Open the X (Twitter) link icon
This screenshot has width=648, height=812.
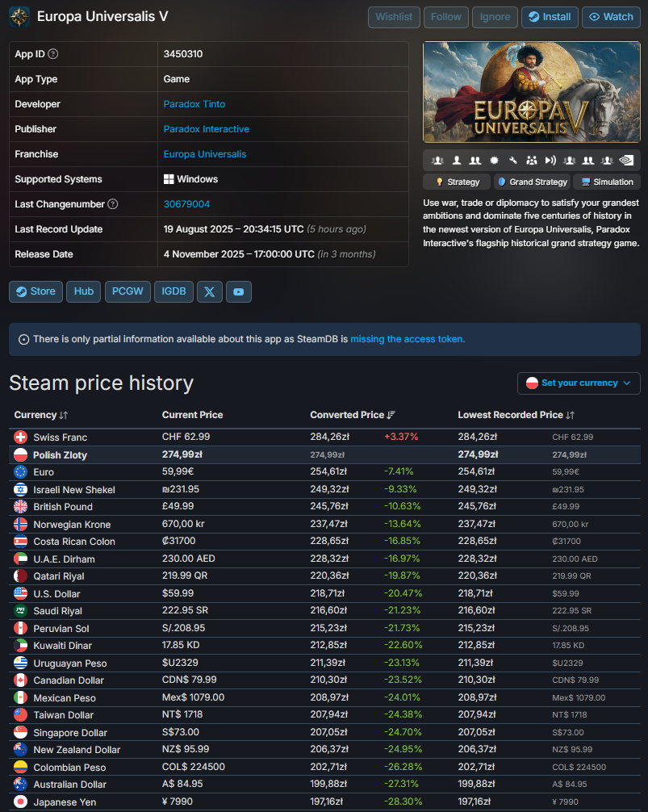click(x=210, y=291)
